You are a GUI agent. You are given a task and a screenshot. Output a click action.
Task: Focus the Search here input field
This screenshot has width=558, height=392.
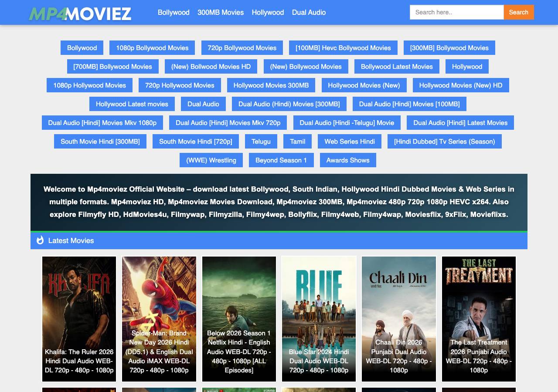pos(457,12)
